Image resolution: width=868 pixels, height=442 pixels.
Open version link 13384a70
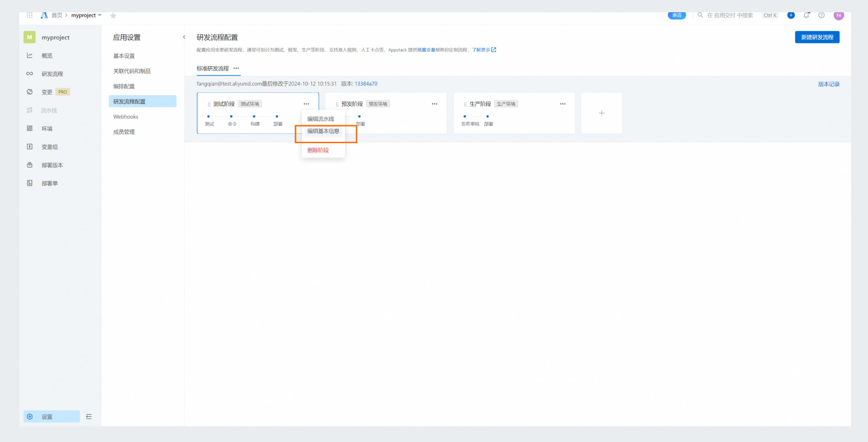(x=366, y=84)
